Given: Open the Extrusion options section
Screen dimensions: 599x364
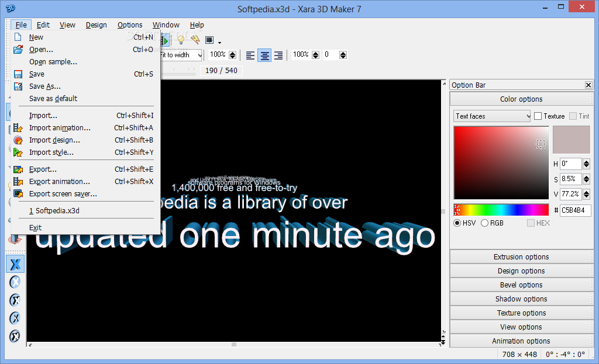Looking at the screenshot, I should (x=521, y=256).
